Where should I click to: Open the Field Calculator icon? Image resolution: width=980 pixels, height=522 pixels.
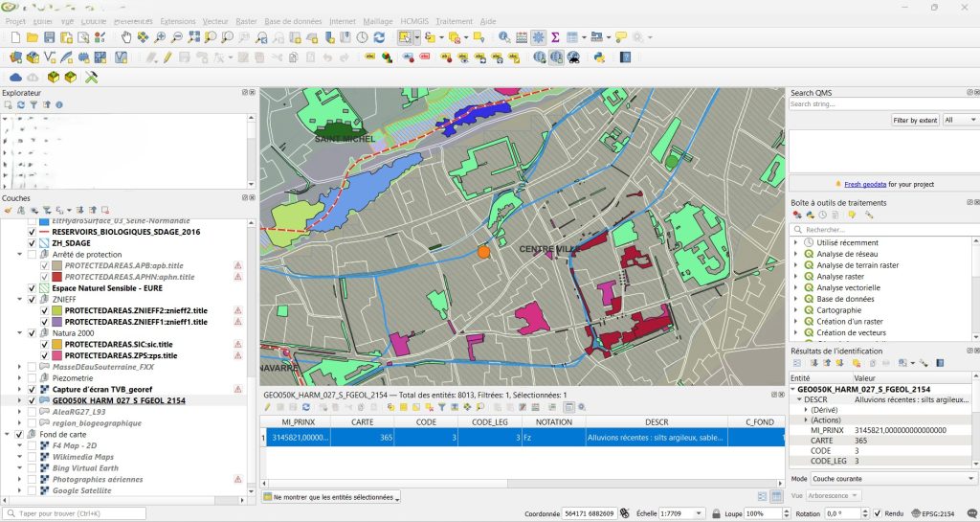pos(522,37)
